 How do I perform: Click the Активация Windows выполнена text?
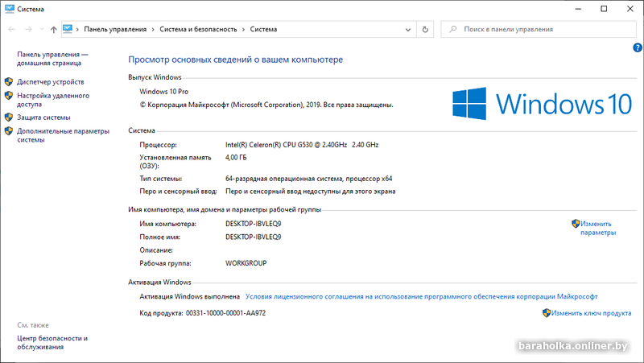190,296
